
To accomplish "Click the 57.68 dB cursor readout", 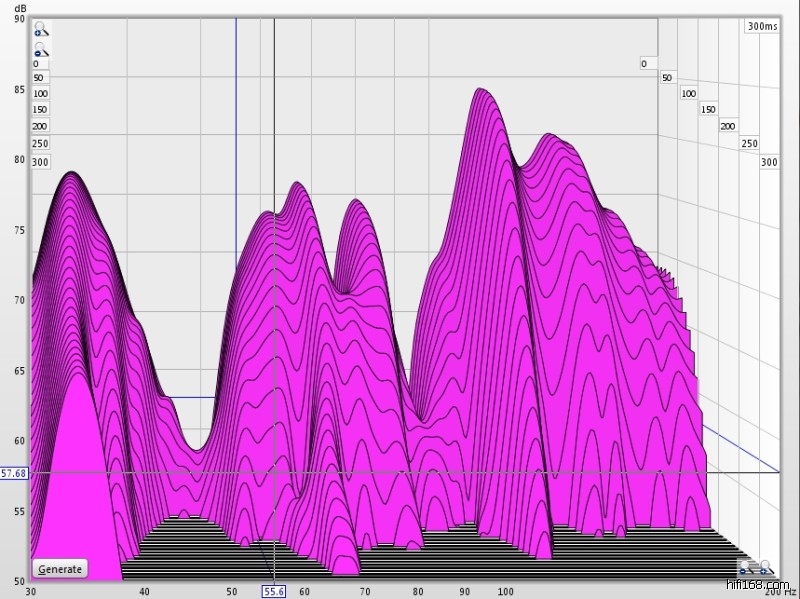I will tap(14, 472).
